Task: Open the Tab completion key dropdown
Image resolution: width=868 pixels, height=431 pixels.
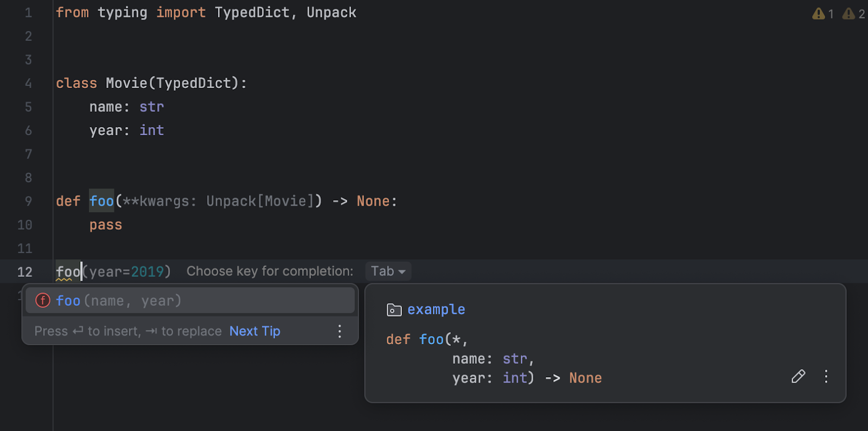Action: [x=388, y=271]
